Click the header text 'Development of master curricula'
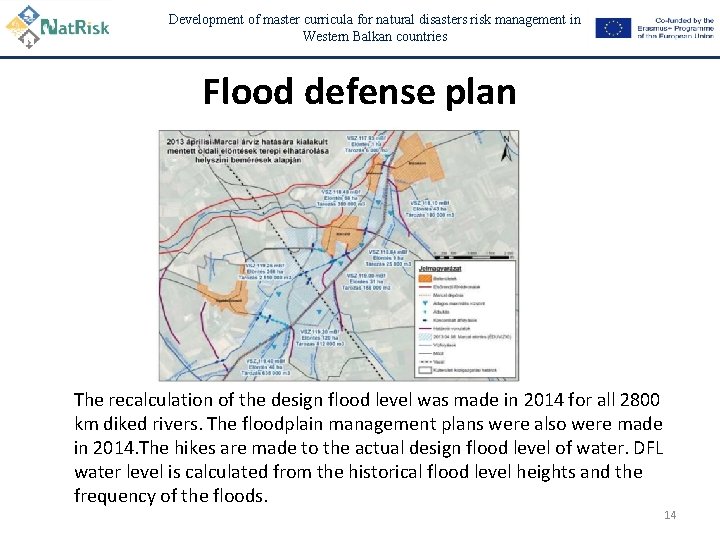 coord(260,19)
